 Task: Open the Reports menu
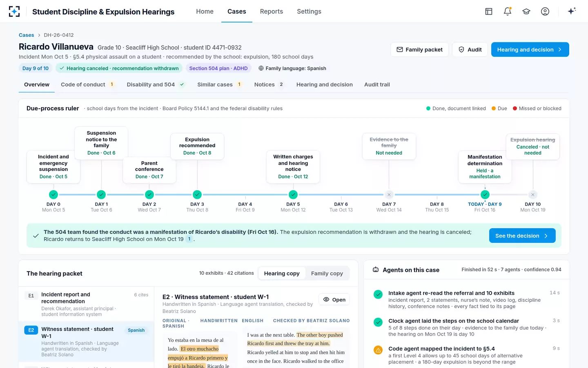[272, 11]
